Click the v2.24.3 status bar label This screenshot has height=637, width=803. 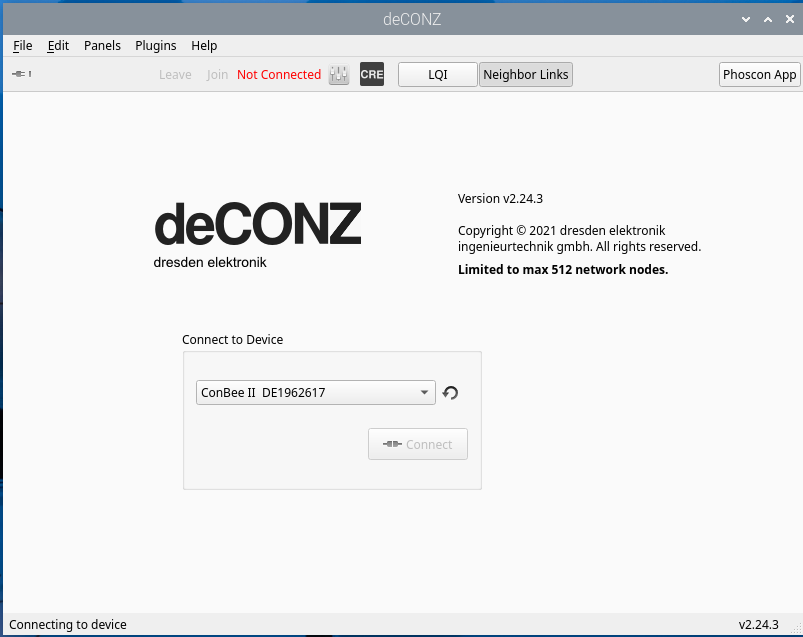[x=758, y=625]
